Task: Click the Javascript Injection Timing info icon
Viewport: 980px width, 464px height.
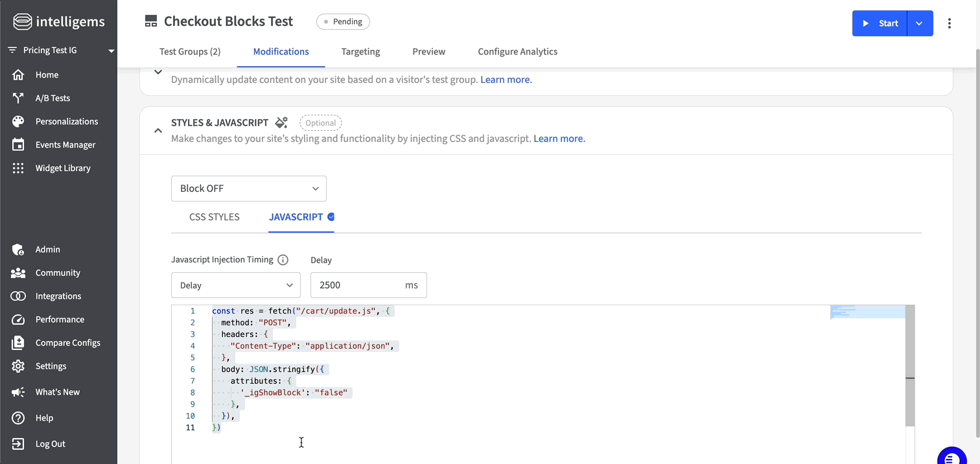Action: coord(283,260)
